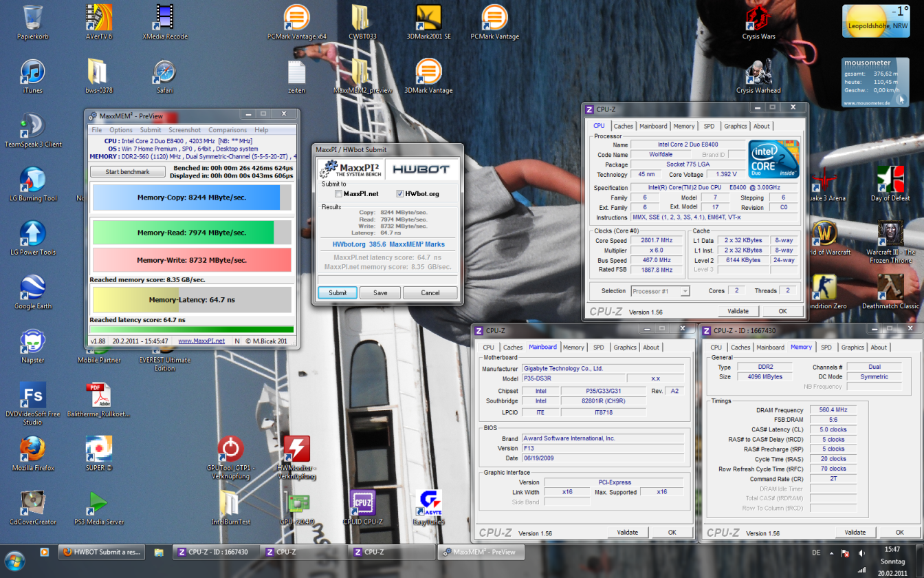
Task: Click the Intel Core 2 Duo logo
Action: point(773,159)
